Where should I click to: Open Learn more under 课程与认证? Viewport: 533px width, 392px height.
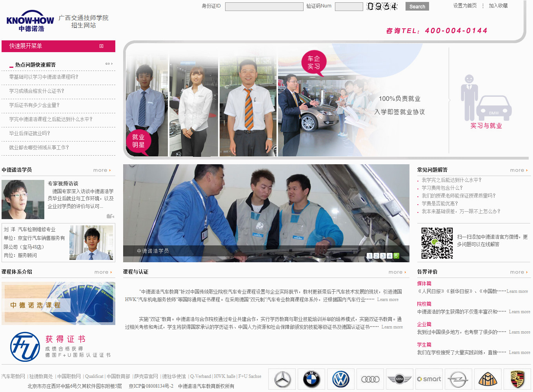pyautogui.click(x=388, y=299)
